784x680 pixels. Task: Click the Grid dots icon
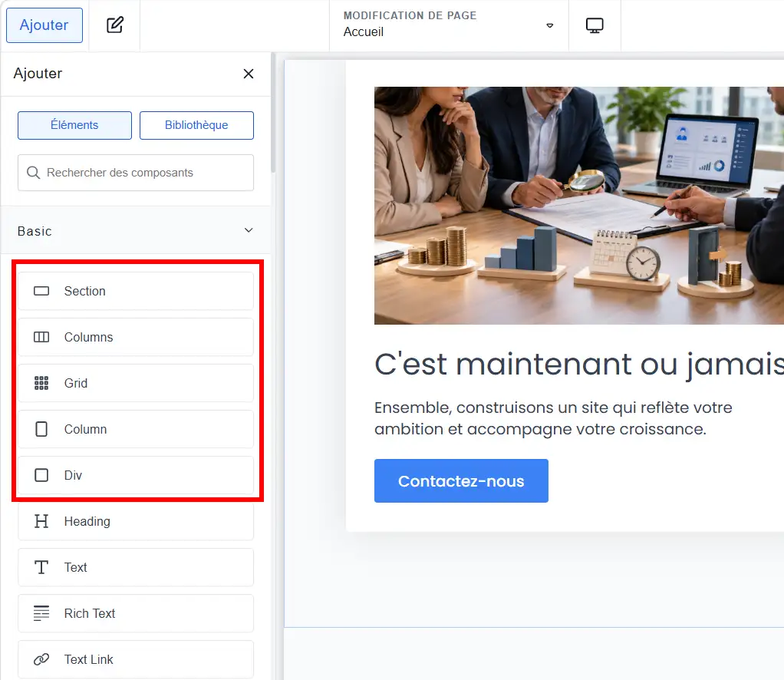point(41,383)
